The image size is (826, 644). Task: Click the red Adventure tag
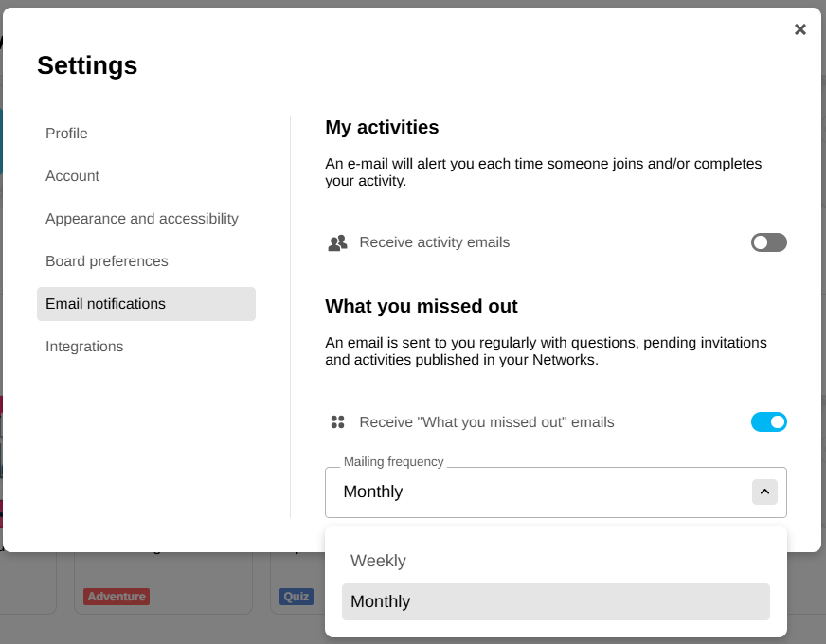117,597
